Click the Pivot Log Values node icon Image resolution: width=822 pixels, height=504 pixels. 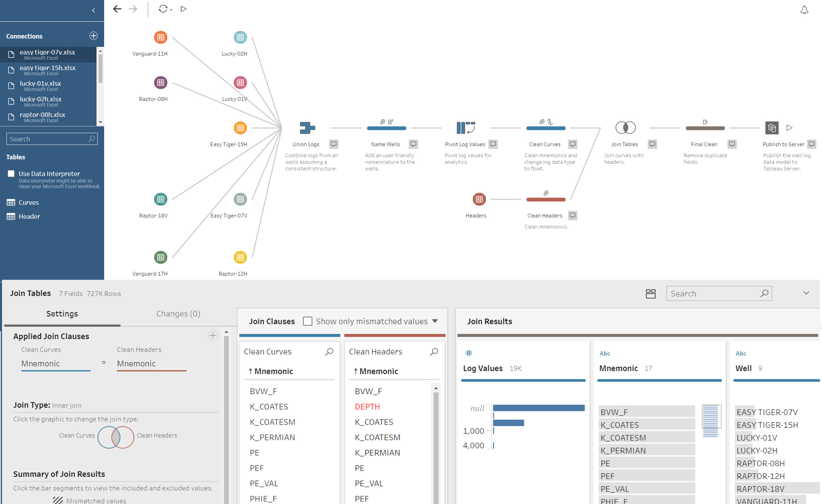coord(465,127)
